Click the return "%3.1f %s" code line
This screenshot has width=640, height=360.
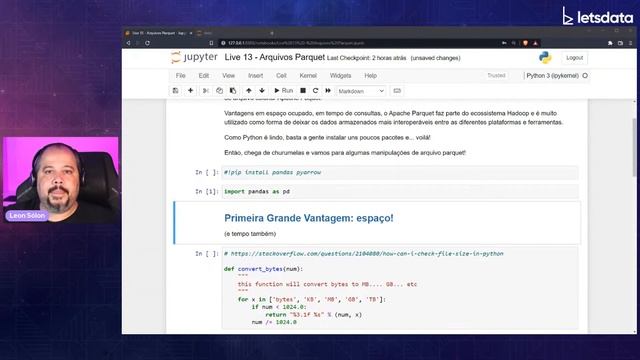[x=313, y=315]
